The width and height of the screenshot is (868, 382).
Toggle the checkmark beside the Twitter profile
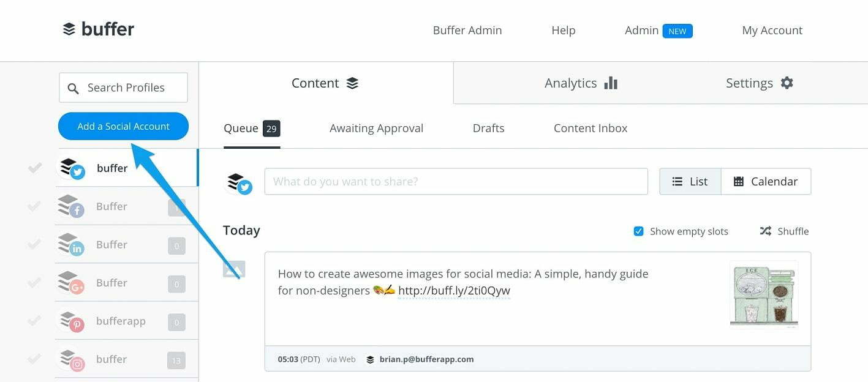pyautogui.click(x=34, y=167)
